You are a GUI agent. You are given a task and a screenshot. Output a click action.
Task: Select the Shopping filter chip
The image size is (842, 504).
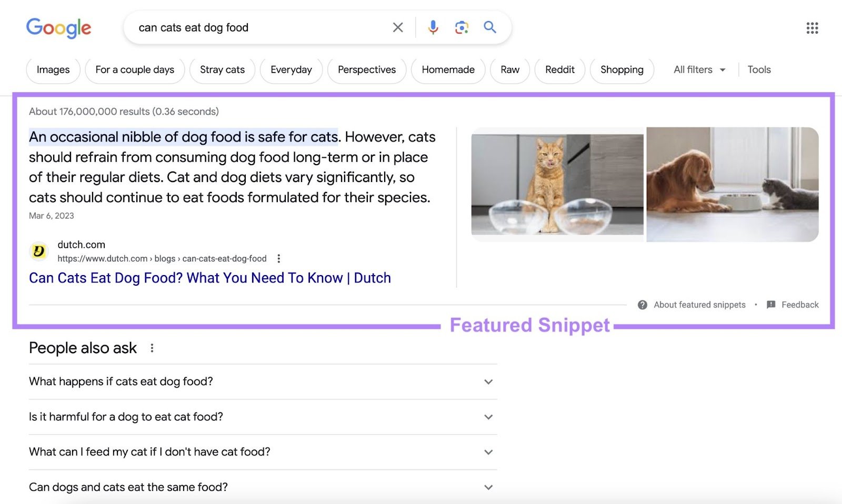pos(622,69)
